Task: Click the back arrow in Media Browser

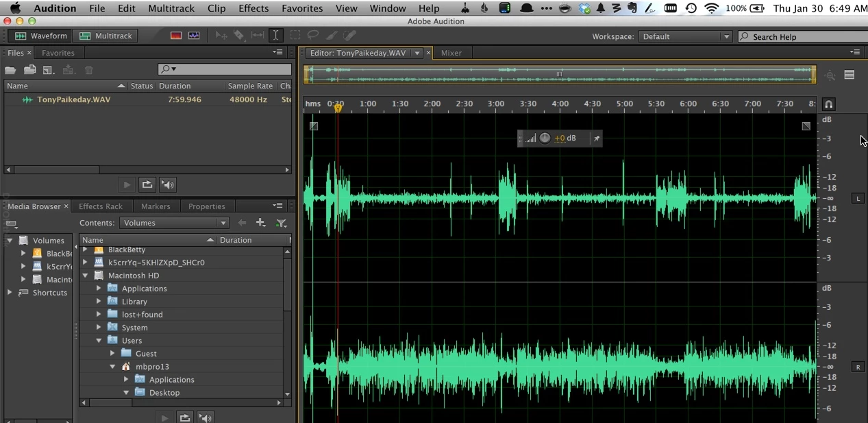Action: (x=241, y=223)
